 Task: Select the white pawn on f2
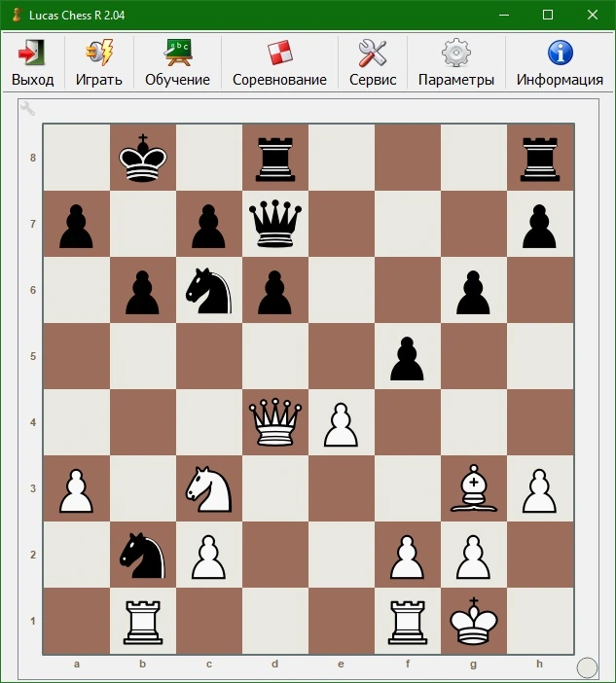pyautogui.click(x=407, y=557)
